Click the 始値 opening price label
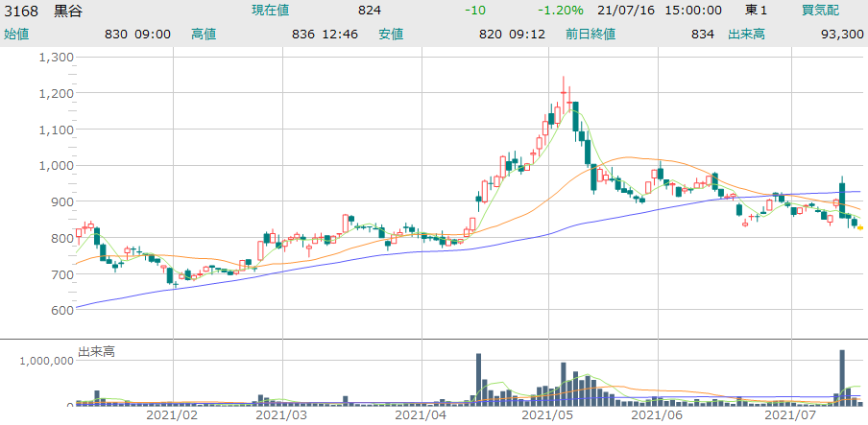This screenshot has width=868, height=425. click(16, 34)
